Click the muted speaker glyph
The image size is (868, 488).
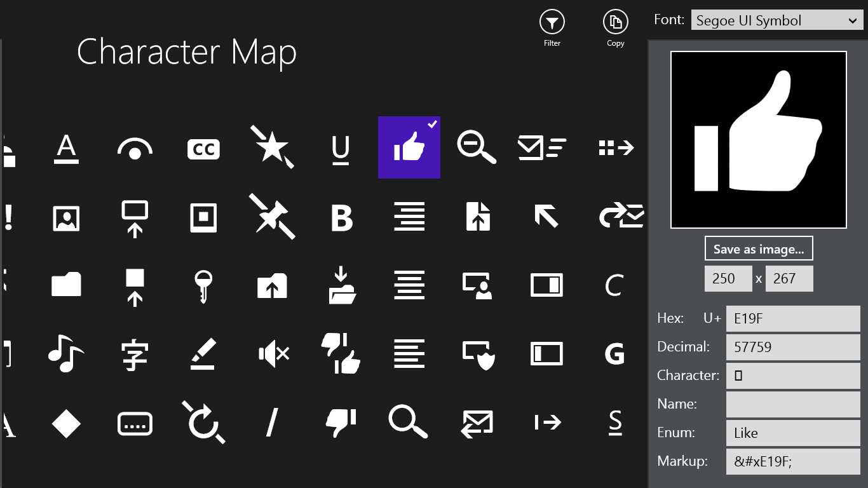click(x=273, y=353)
